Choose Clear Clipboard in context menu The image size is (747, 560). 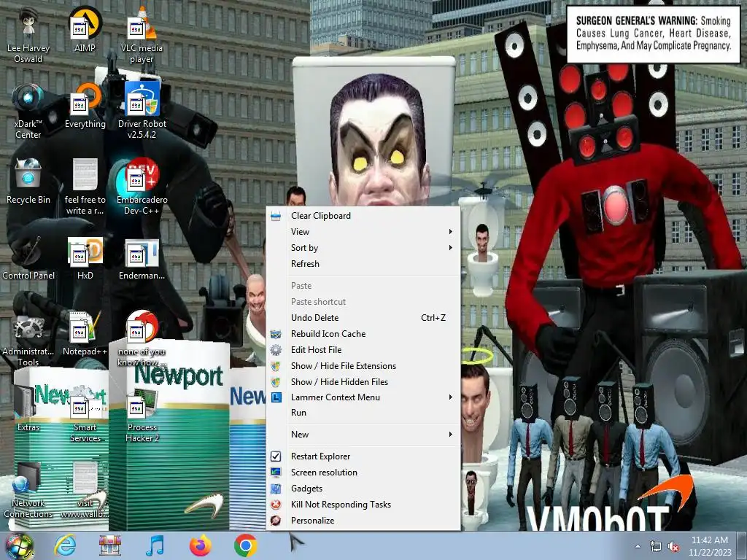pyautogui.click(x=363, y=216)
